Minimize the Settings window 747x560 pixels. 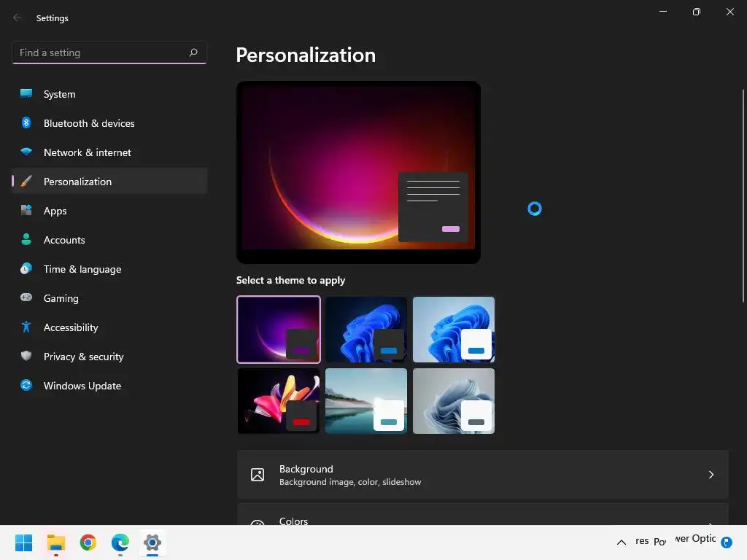pyautogui.click(x=662, y=12)
